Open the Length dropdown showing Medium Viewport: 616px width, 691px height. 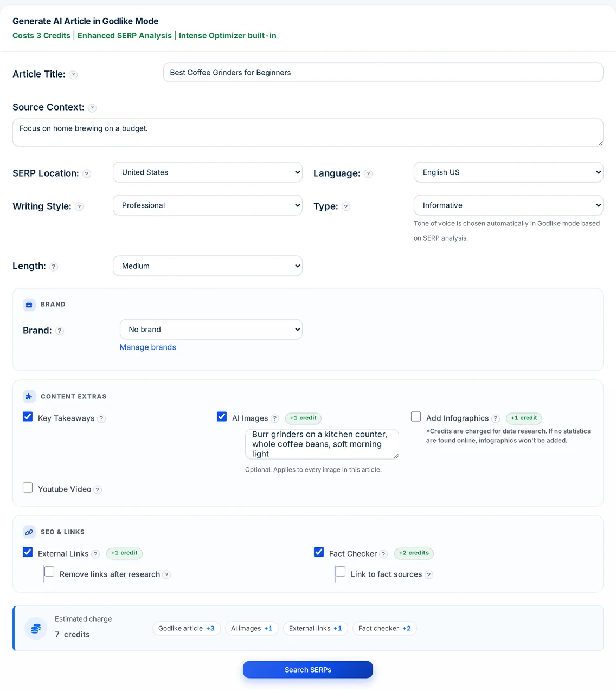[x=208, y=266]
